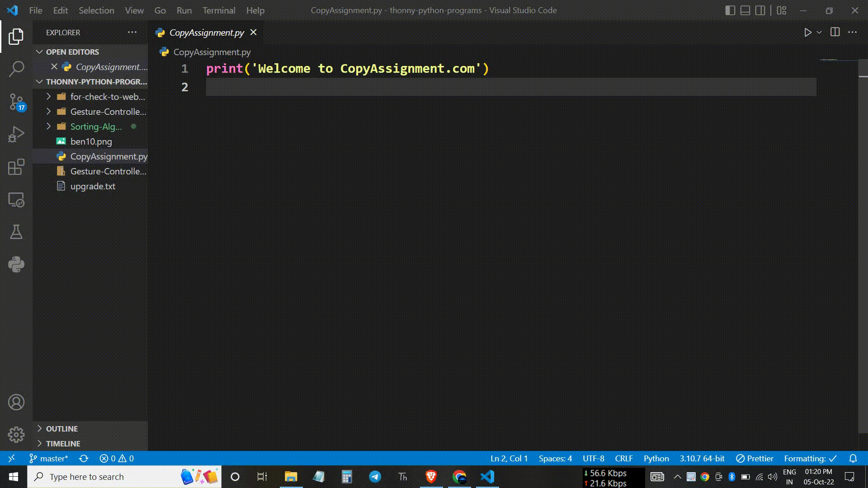Click the print statement code line
This screenshot has height=488, width=868.
point(348,69)
